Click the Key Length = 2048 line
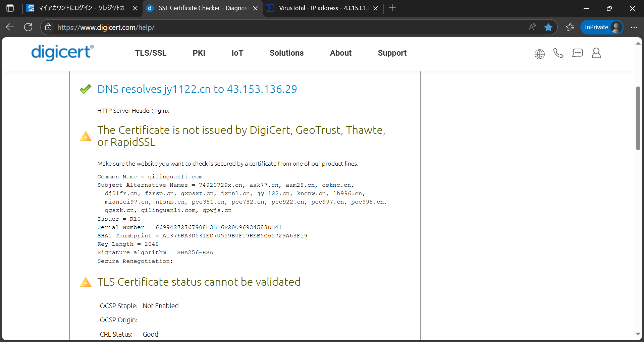The width and height of the screenshot is (644, 342). [128, 244]
